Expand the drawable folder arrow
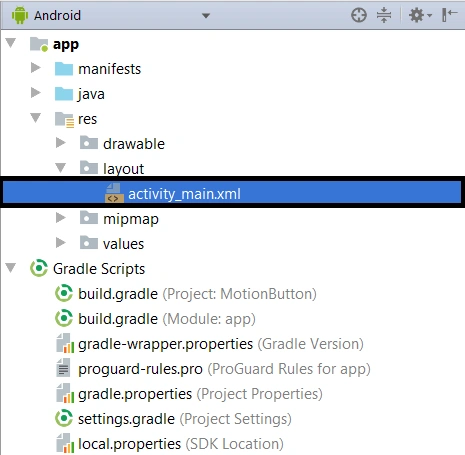This screenshot has height=455, width=465. [x=61, y=143]
